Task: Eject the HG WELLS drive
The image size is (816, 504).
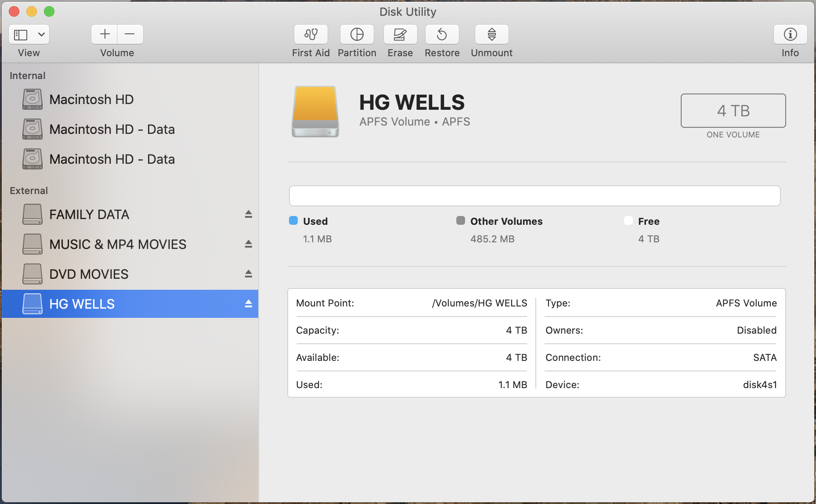Action: pyautogui.click(x=249, y=304)
